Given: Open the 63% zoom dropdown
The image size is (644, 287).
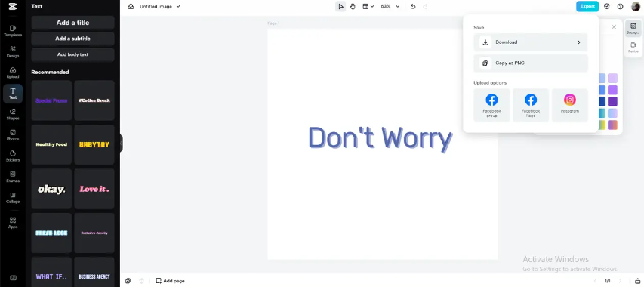Looking at the screenshot, I should [x=390, y=7].
